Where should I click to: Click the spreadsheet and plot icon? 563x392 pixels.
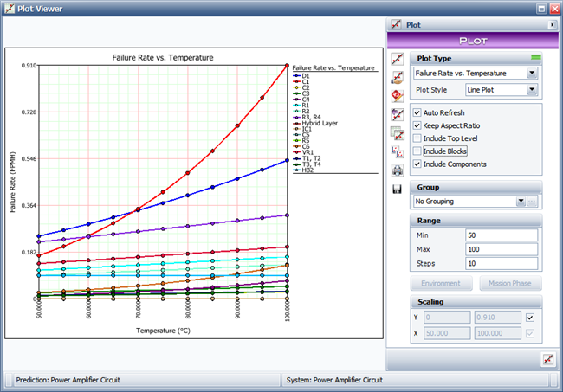(398, 133)
